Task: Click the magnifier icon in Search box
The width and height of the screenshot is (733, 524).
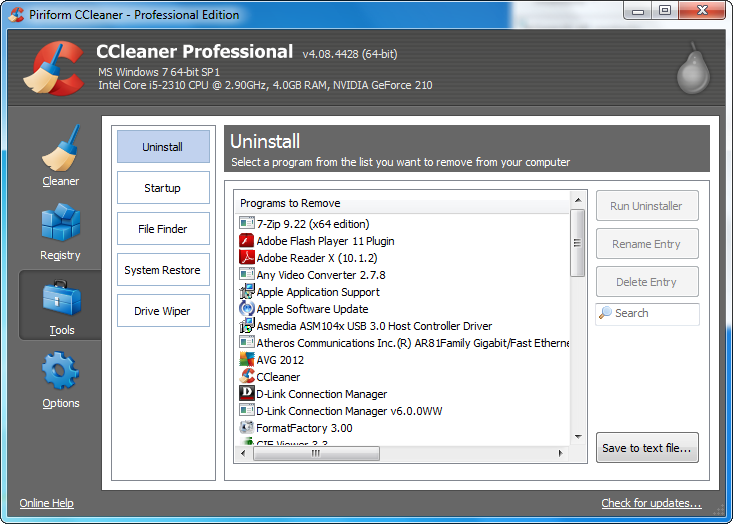Action: (x=605, y=312)
